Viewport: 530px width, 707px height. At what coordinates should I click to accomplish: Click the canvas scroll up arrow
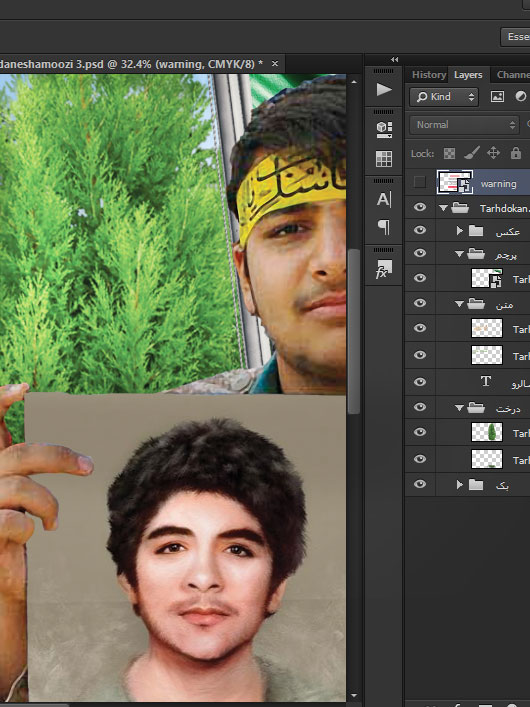click(354, 82)
